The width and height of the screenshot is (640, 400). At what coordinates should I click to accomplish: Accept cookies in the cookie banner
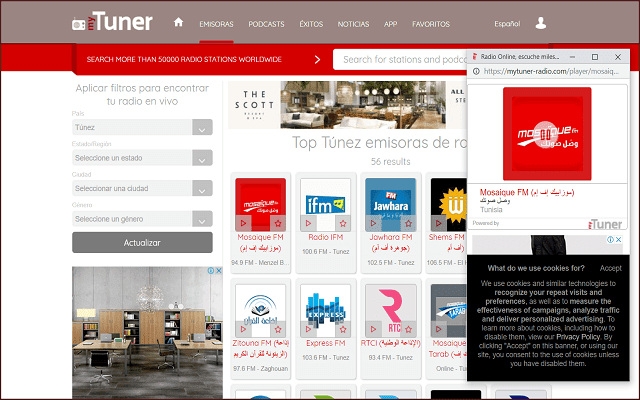pyautogui.click(x=610, y=268)
